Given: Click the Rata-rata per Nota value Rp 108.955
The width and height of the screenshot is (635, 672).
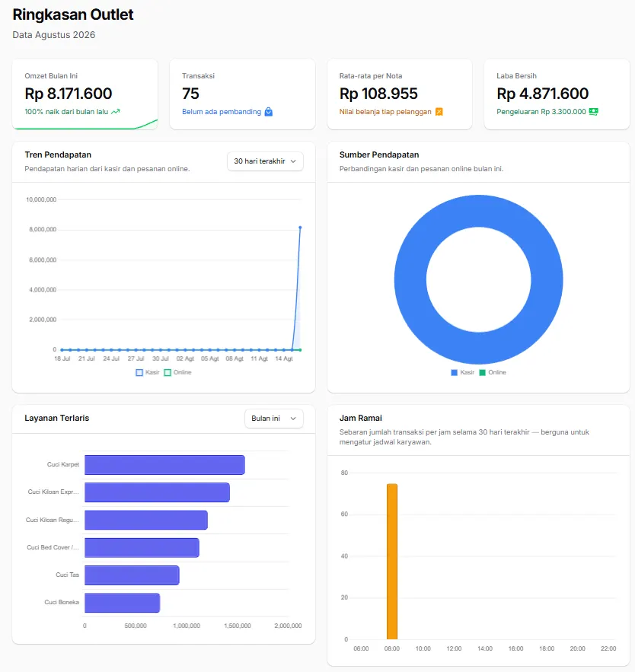Looking at the screenshot, I should click(x=378, y=94).
